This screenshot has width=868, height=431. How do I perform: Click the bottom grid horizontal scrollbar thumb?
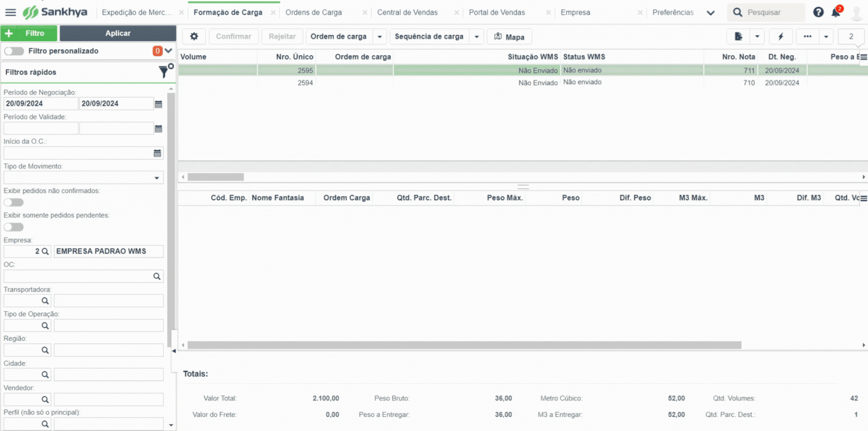pyautogui.click(x=464, y=345)
